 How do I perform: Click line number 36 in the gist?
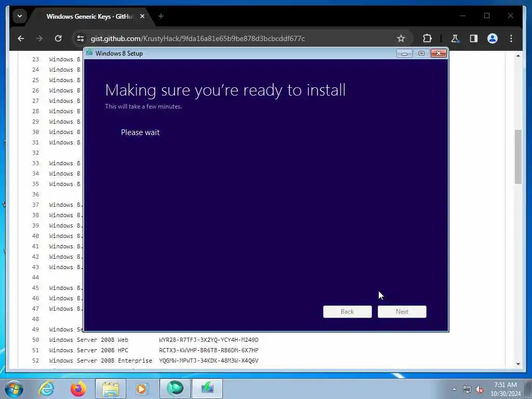(x=35, y=194)
